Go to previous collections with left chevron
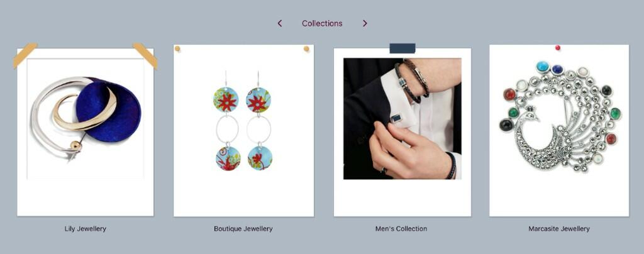Screen dimensions: 644x254 point(280,23)
